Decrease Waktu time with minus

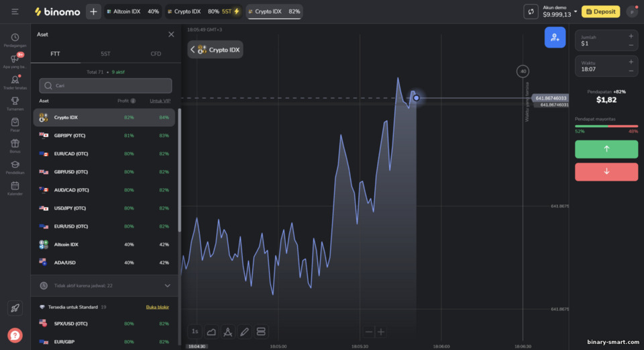[631, 71]
